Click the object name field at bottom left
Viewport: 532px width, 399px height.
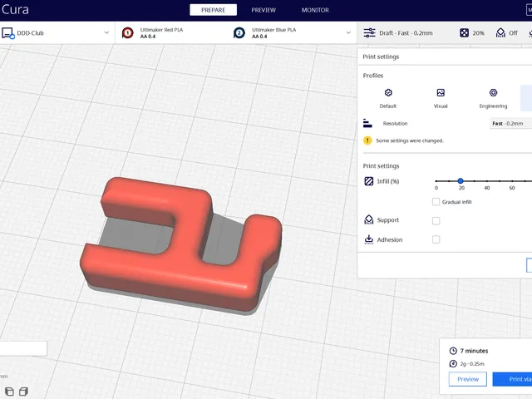point(23,348)
